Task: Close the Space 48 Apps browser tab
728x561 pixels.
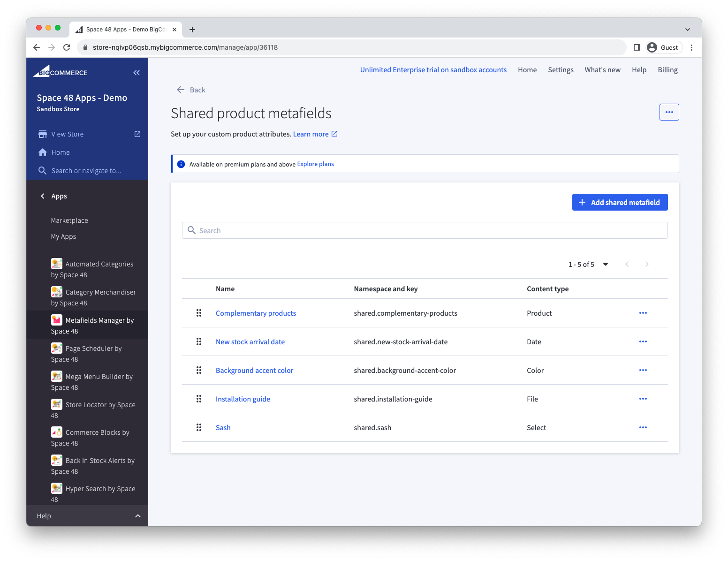Action: (174, 30)
